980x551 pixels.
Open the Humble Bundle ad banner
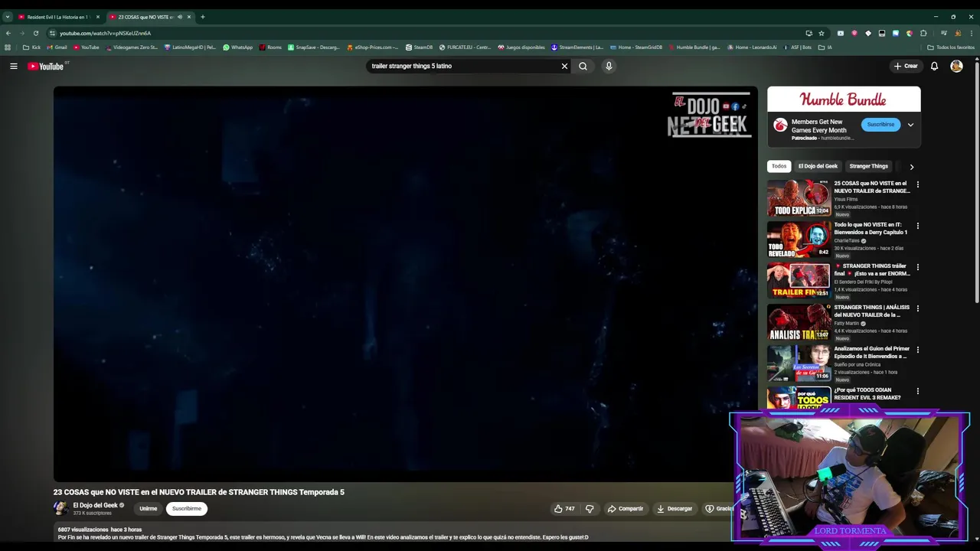(844, 99)
